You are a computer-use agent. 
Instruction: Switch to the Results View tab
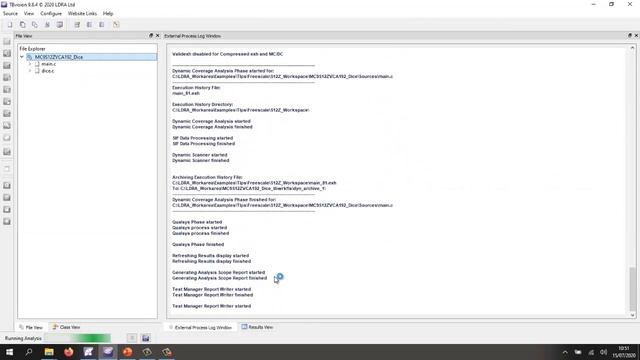[257, 327]
